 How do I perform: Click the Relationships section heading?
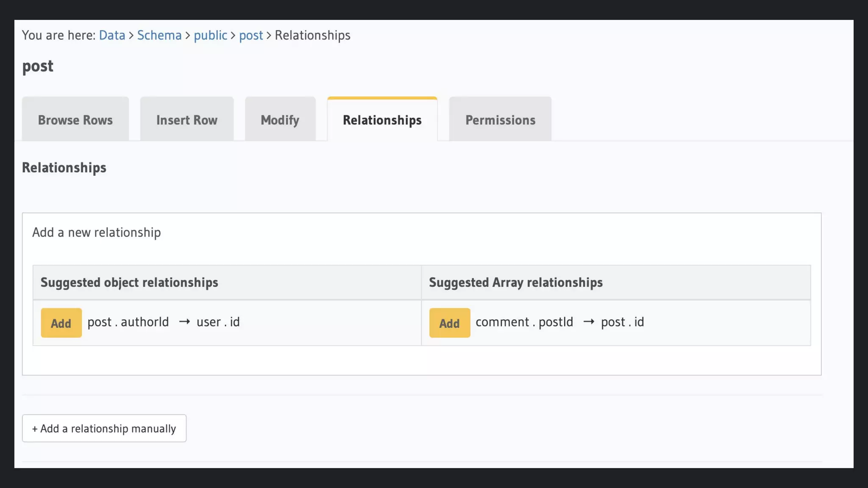(x=64, y=168)
